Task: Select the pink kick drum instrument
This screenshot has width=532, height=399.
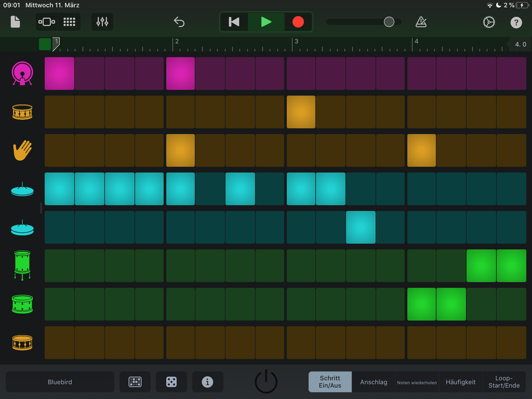Action: pos(22,73)
